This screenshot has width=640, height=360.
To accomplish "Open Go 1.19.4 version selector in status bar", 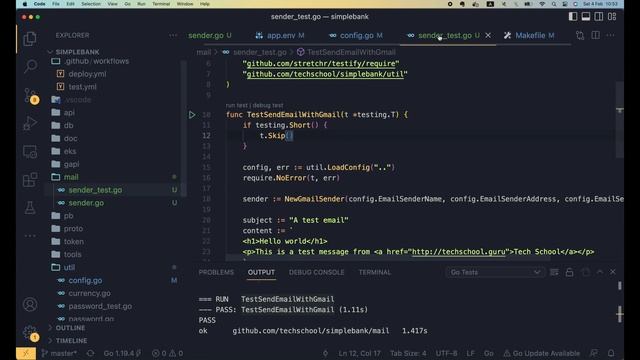I will point(122,353).
